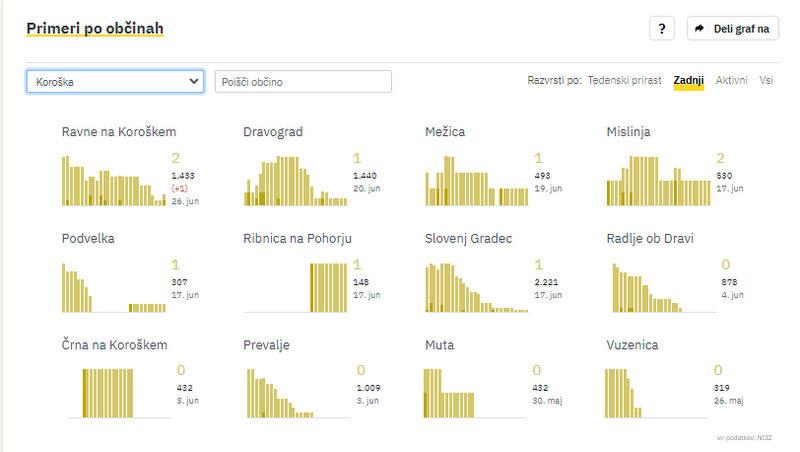Click the Podvelka municipality title
The image size is (800, 452).
[88, 238]
